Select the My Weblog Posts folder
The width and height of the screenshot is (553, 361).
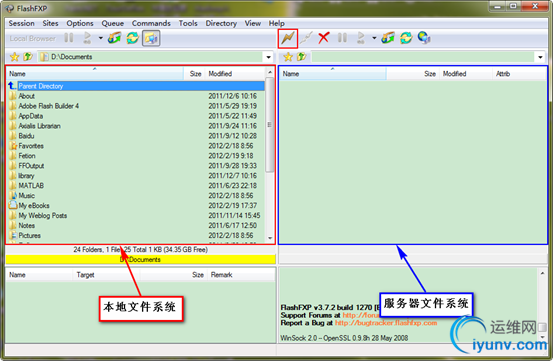pyautogui.click(x=136, y=215)
